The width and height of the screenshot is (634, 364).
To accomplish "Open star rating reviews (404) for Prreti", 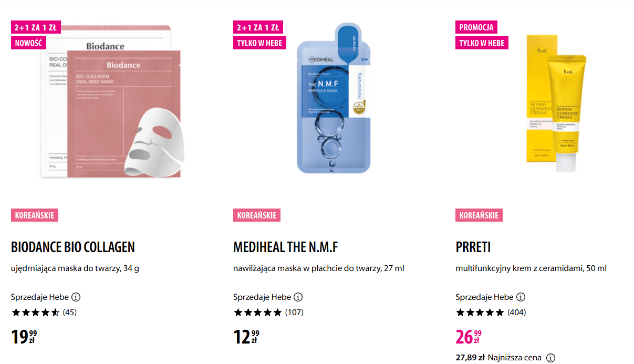I will [x=491, y=313].
